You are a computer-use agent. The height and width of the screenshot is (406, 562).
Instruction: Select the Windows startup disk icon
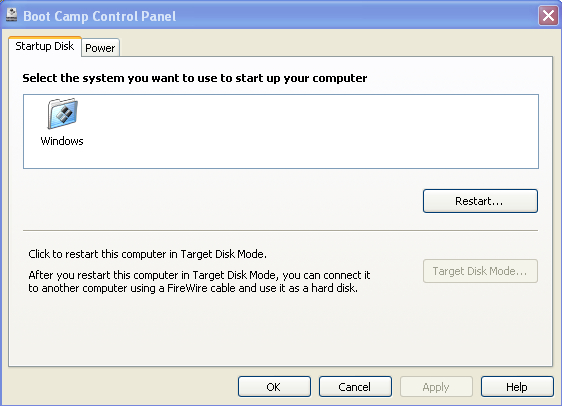[62, 114]
